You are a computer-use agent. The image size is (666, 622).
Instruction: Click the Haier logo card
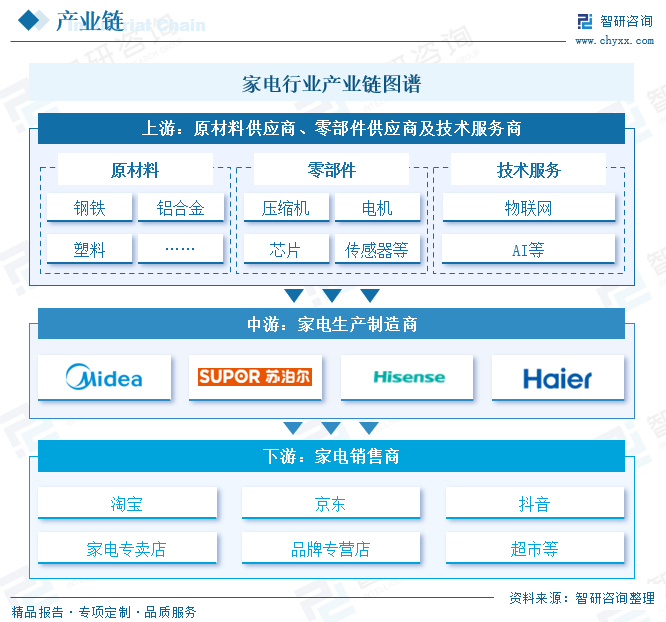tap(558, 377)
